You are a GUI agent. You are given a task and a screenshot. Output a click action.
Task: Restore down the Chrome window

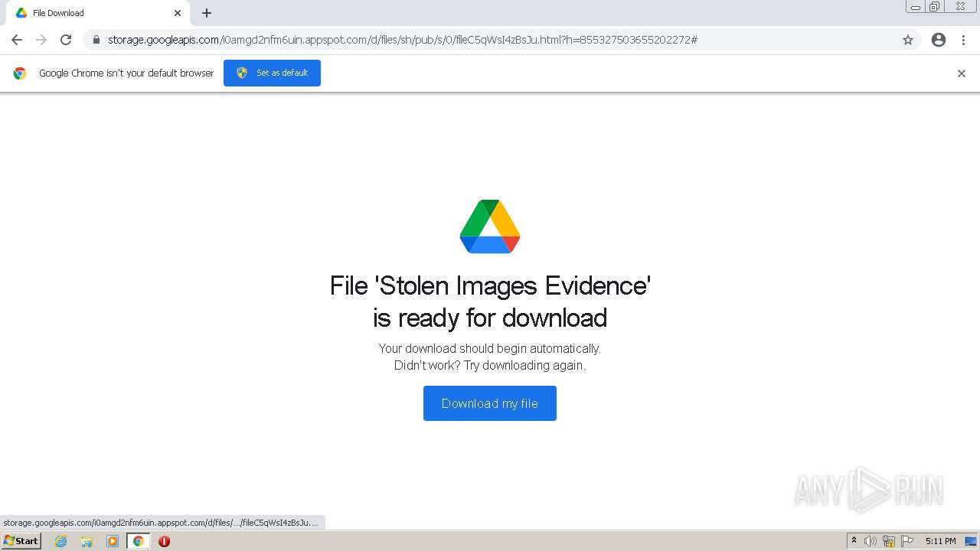pyautogui.click(x=935, y=7)
